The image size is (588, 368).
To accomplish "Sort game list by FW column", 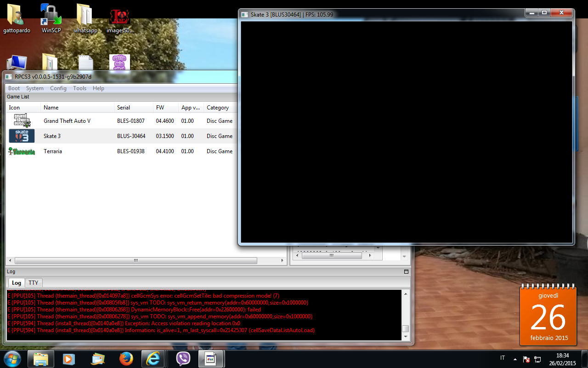I will (166, 108).
